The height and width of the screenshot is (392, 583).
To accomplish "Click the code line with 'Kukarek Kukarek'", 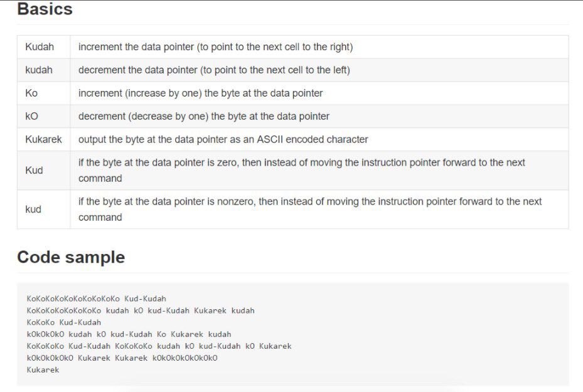I will [x=122, y=358].
